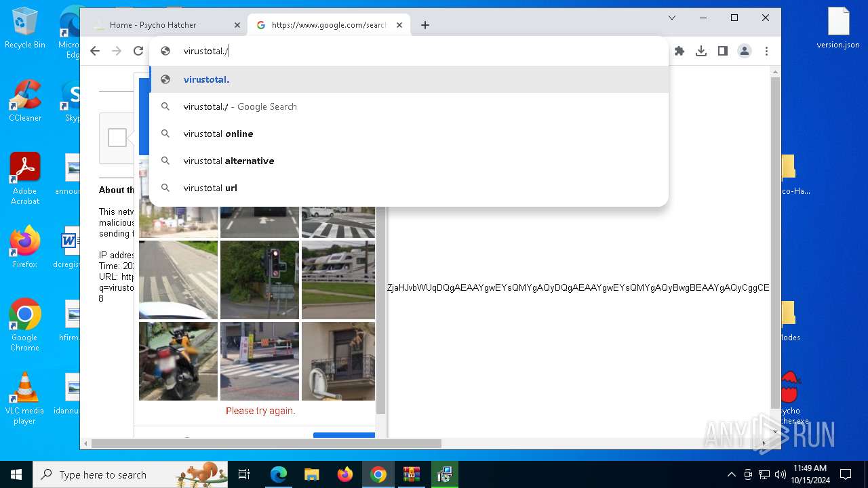Screen dimensions: 868x488
Task: Open the notification center icon
Action: click(x=846, y=474)
